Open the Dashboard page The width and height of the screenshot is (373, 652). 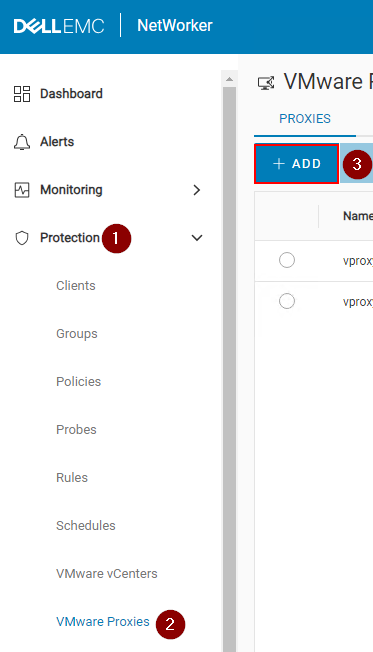coord(71,94)
